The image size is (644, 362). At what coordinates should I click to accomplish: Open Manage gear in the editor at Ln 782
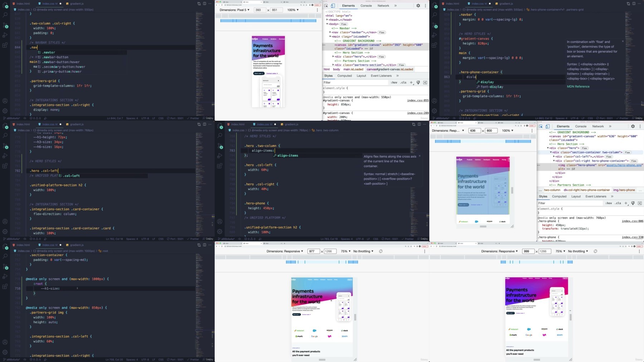pos(5,231)
